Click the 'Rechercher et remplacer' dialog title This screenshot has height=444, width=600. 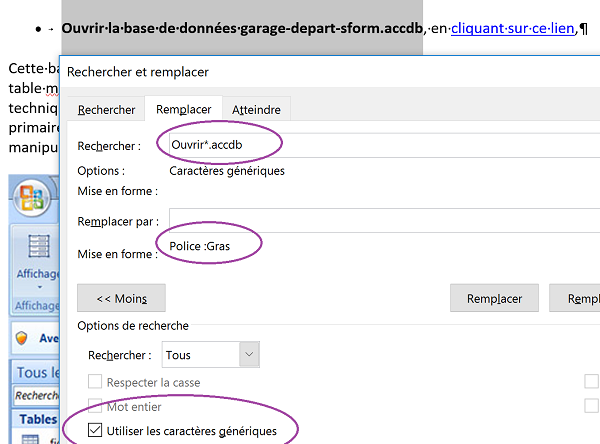click(138, 72)
